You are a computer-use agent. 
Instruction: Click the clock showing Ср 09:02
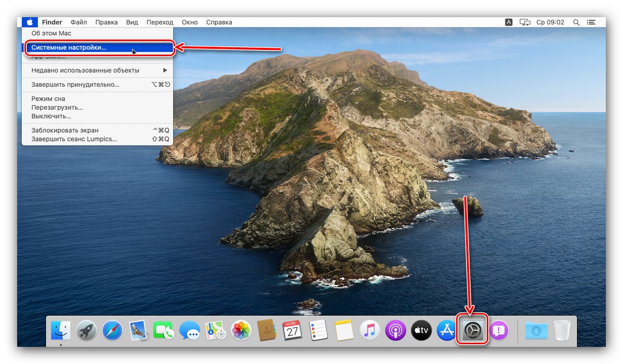point(550,22)
